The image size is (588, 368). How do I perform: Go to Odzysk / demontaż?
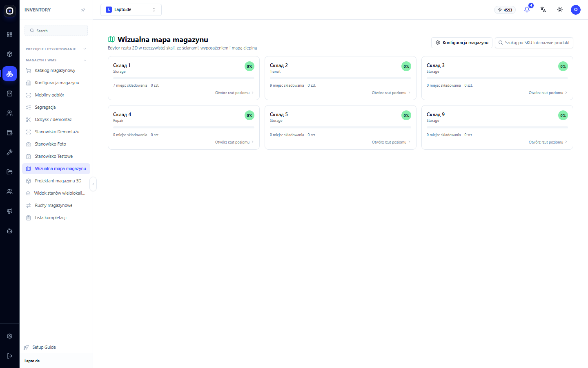point(56,119)
